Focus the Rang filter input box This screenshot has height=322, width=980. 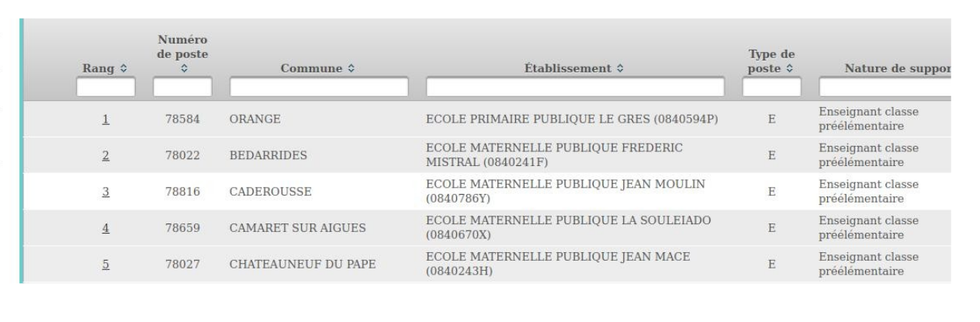point(106,87)
